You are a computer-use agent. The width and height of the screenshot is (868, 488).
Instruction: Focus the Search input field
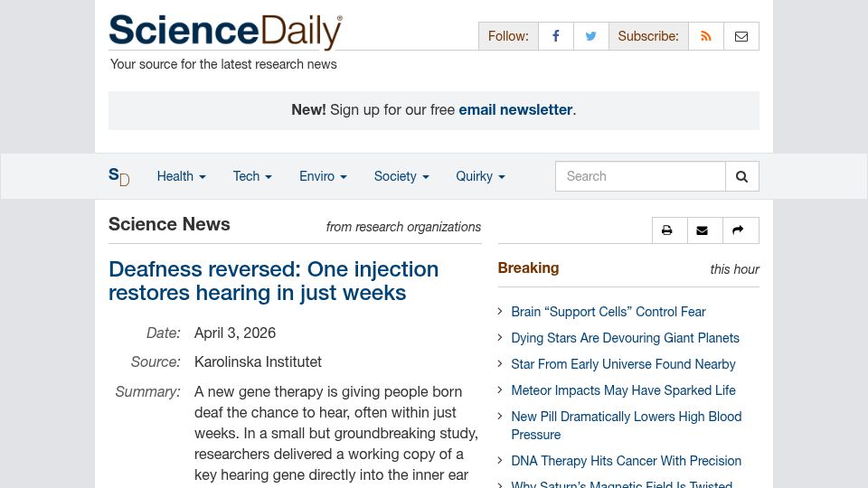pos(640,176)
